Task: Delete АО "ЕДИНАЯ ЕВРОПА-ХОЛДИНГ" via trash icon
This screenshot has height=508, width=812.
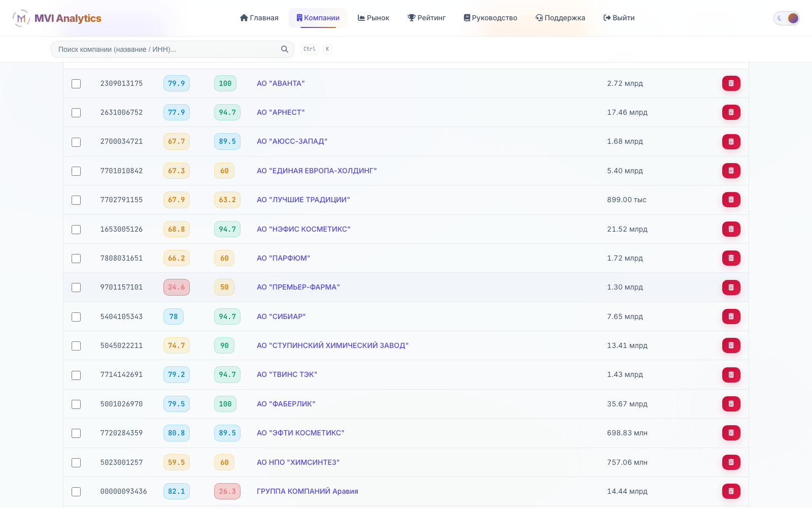Action: pyautogui.click(x=731, y=171)
